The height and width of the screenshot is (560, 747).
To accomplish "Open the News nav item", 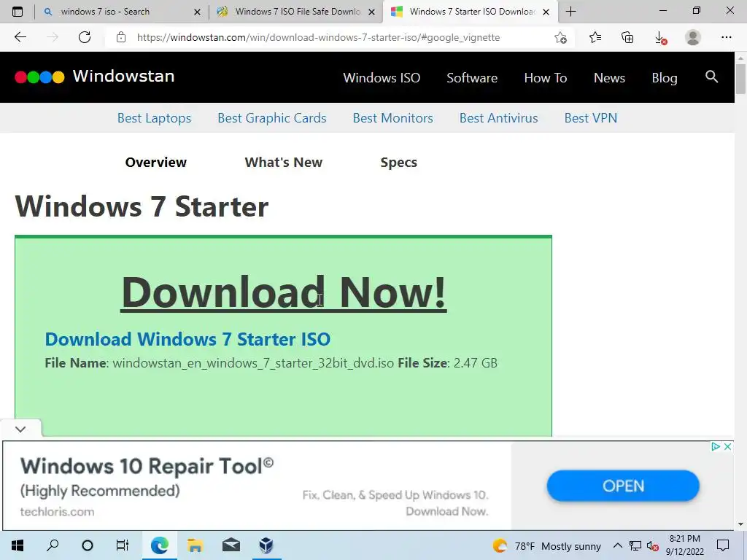I will pyautogui.click(x=609, y=77).
